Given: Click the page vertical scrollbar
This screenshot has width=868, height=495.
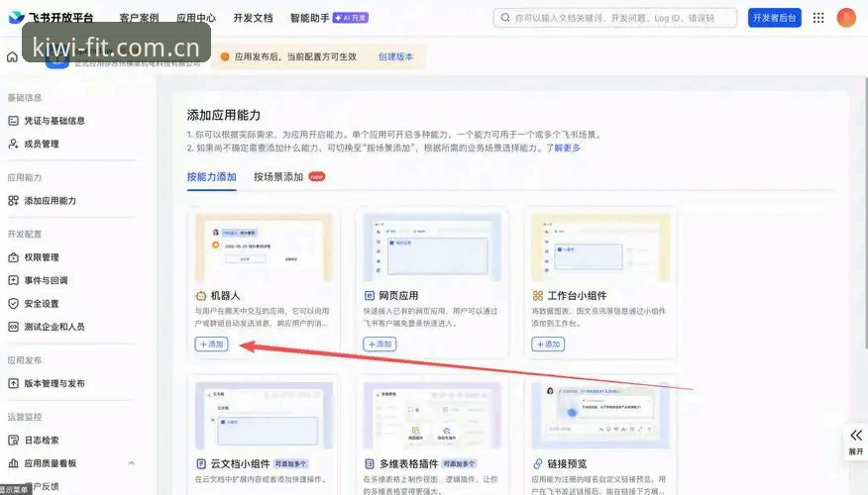Looking at the screenshot, I should (865, 213).
